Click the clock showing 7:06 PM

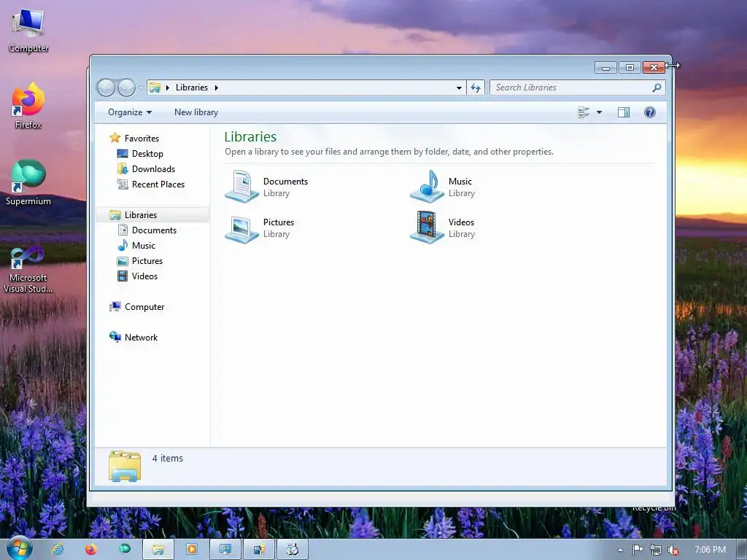click(x=710, y=550)
